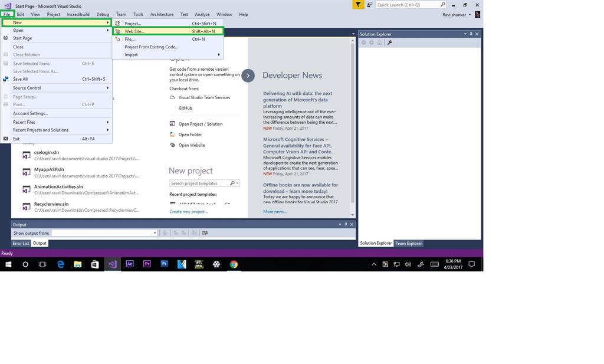Click the volume icon in system tray

pyautogui.click(x=408, y=264)
